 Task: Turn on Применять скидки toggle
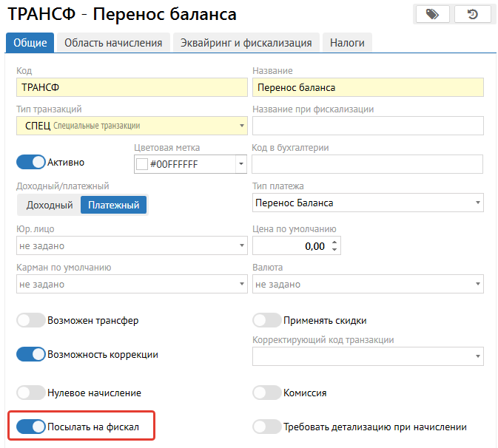[267, 321]
